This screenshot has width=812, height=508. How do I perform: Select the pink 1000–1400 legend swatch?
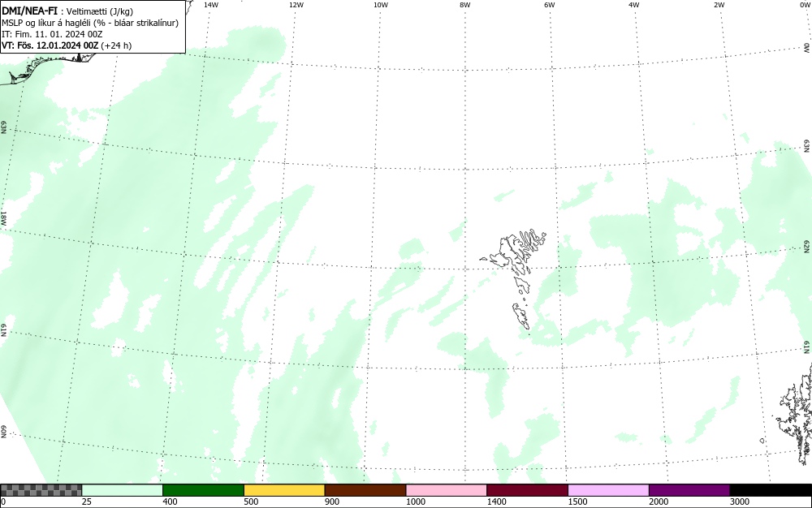[447, 490]
